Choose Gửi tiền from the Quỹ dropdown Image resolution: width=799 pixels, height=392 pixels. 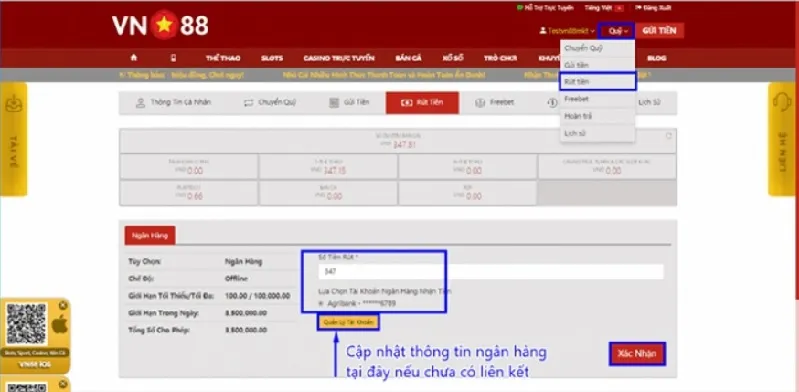pyautogui.click(x=597, y=65)
